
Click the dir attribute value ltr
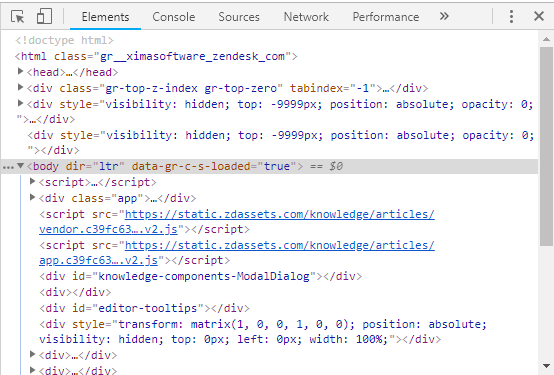pos(109,166)
